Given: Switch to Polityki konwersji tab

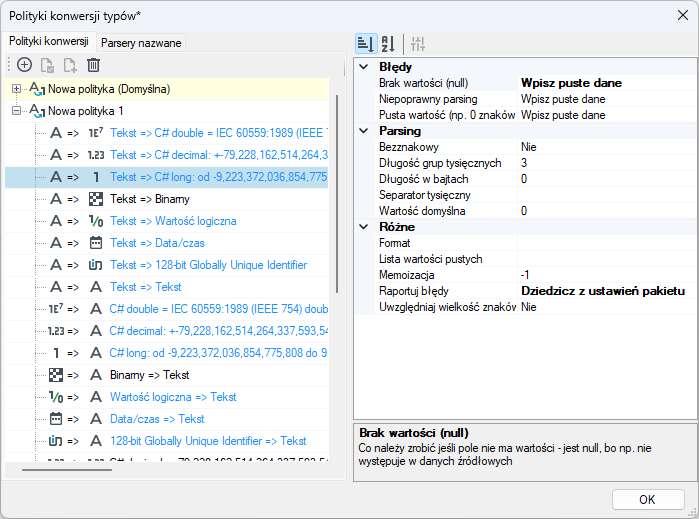Looking at the screenshot, I should 49,41.
